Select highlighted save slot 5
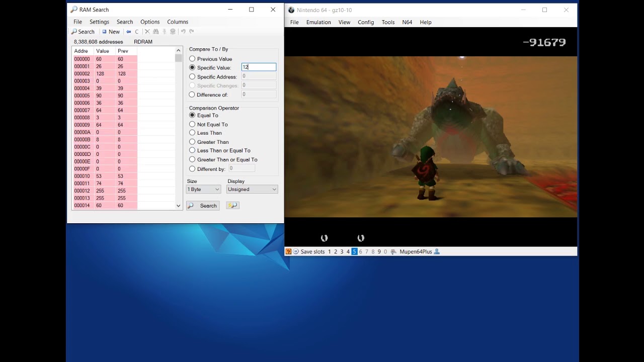Screen dimensions: 644x362 [x=354, y=252]
